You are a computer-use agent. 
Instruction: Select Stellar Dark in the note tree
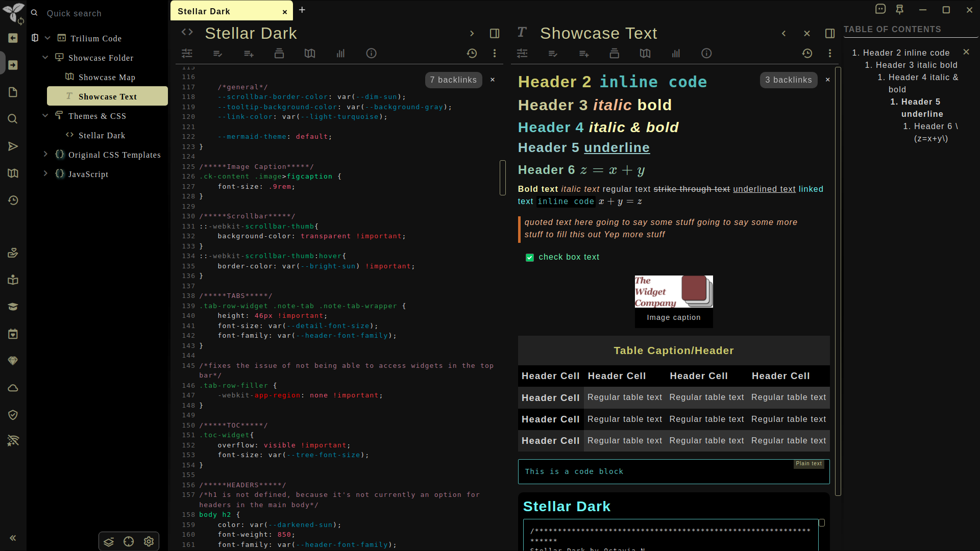[102, 135]
